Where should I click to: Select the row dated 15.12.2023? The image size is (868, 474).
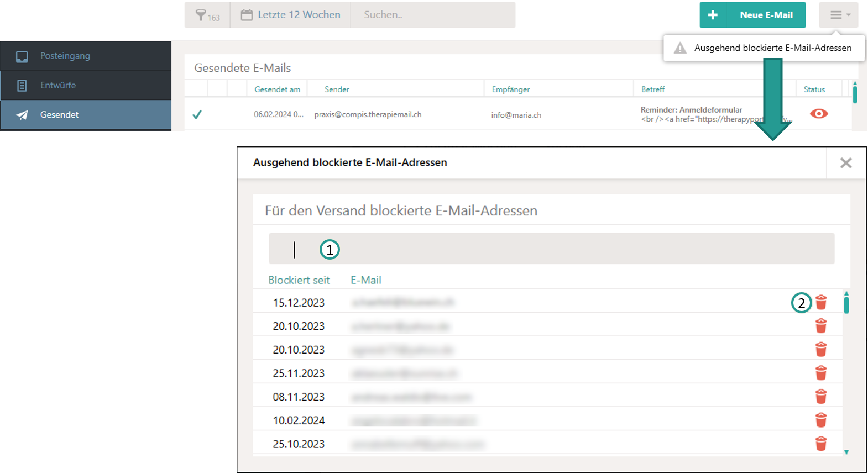tap(547, 302)
